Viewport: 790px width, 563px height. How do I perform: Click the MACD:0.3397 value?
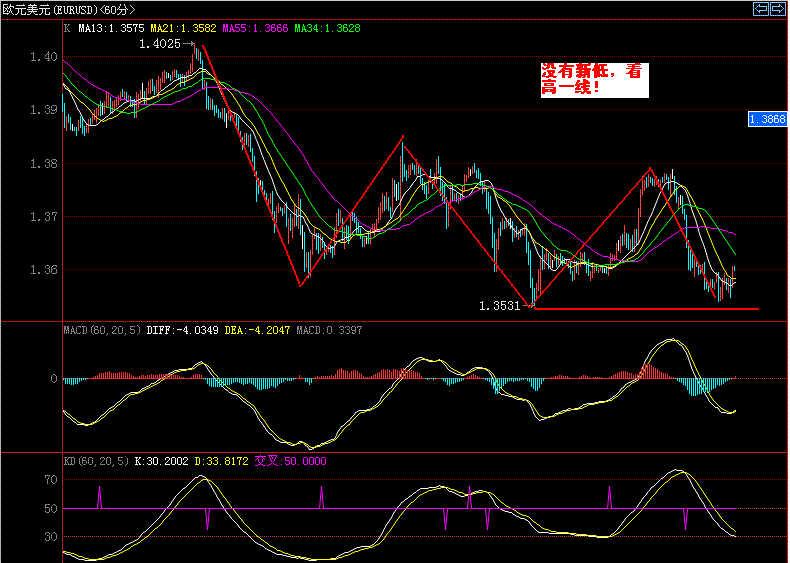329,330
